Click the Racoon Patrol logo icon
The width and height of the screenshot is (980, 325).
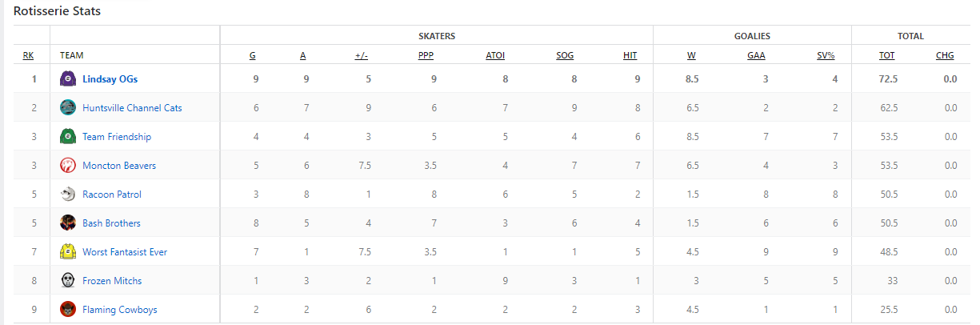coord(68,195)
